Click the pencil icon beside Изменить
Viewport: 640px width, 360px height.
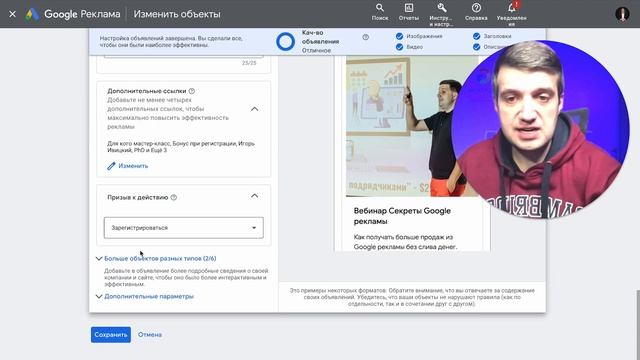111,166
